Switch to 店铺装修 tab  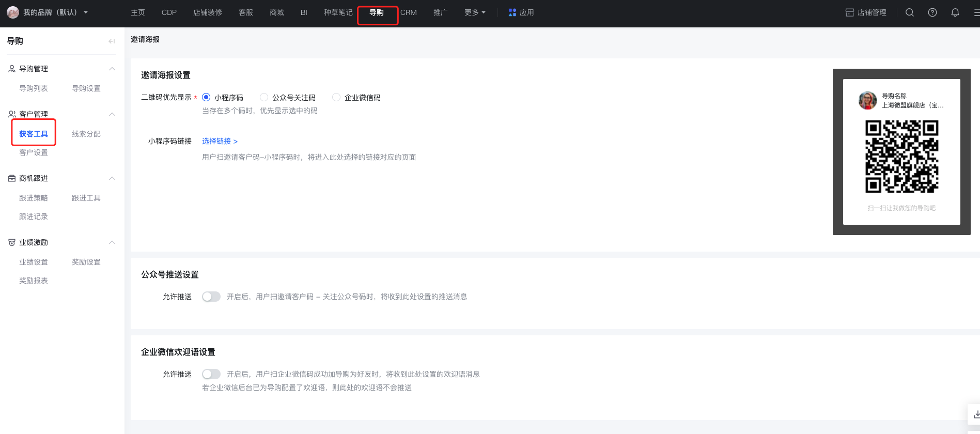point(208,12)
